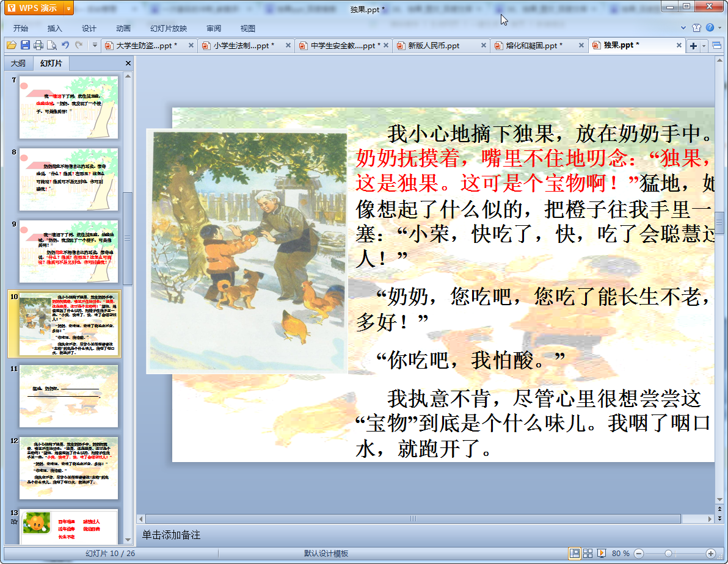Close the slide thumbnail pane
The height and width of the screenshot is (564, 728).
coord(128,63)
